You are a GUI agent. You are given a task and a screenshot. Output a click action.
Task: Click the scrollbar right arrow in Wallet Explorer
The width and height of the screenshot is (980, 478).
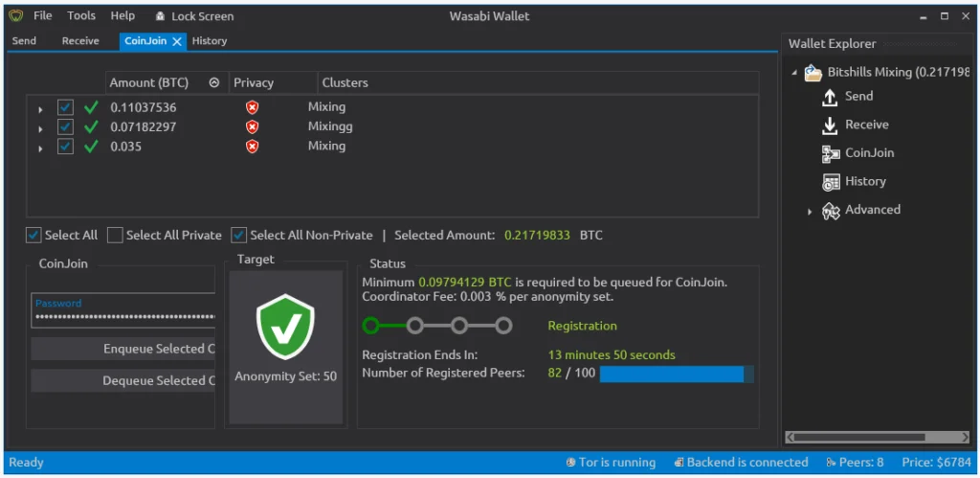tap(965, 437)
